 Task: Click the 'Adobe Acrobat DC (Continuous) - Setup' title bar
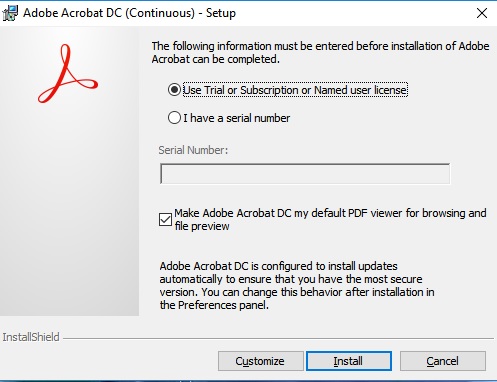[129, 13]
